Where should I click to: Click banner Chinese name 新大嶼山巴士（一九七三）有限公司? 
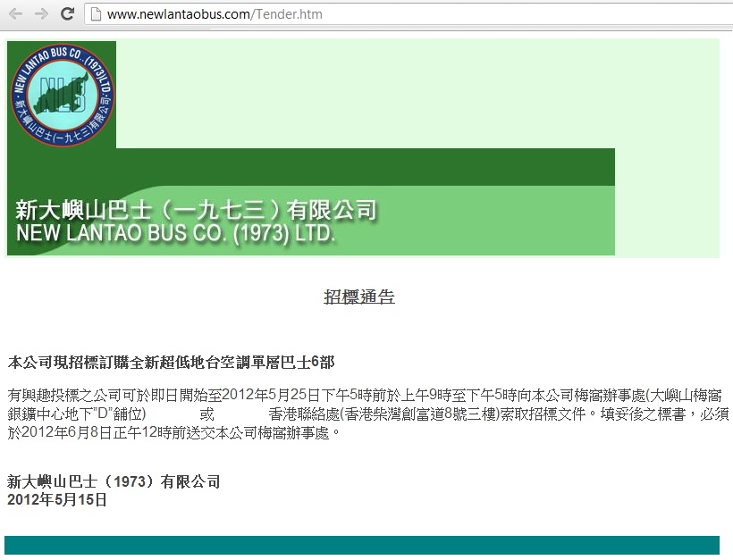196,210
